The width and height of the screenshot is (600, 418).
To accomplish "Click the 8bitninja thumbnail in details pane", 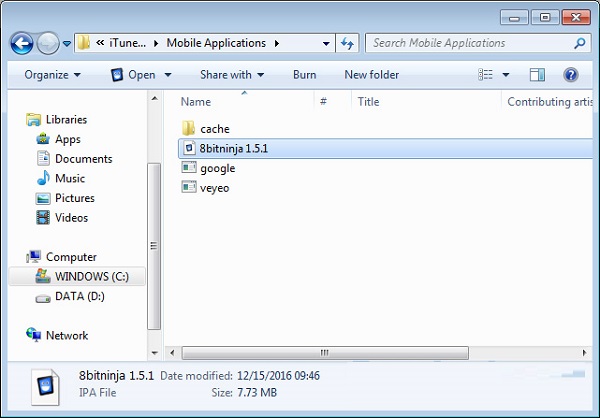I will tap(46, 387).
